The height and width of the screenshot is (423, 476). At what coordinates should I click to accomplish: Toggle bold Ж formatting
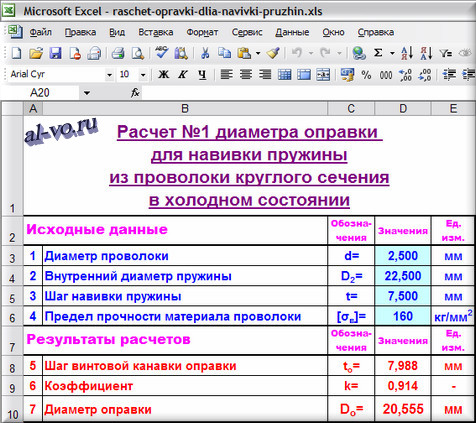point(163,74)
